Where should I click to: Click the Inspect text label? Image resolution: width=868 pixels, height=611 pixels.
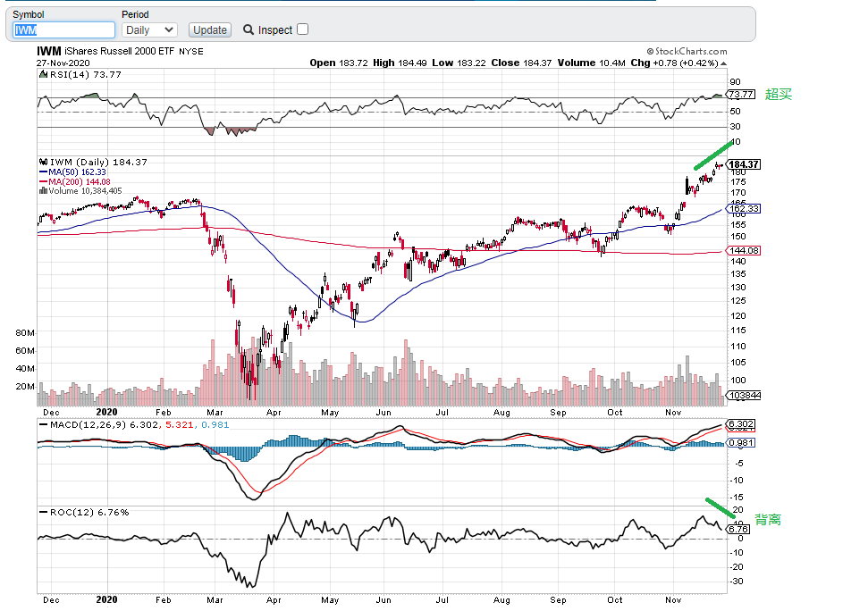coord(275,29)
